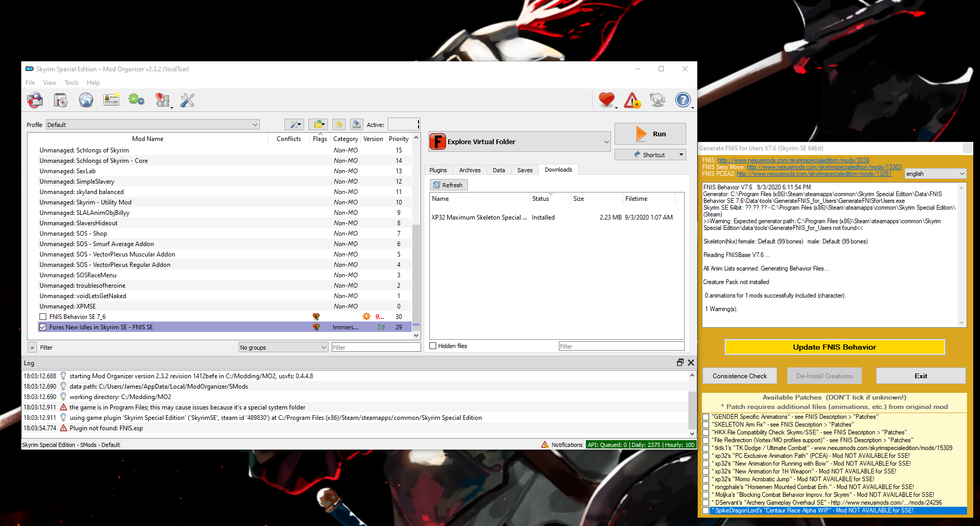This screenshot has width=980, height=526.
Task: Tick TK Dodge / Ultimate Combat patch checkbox
Action: (x=706, y=448)
